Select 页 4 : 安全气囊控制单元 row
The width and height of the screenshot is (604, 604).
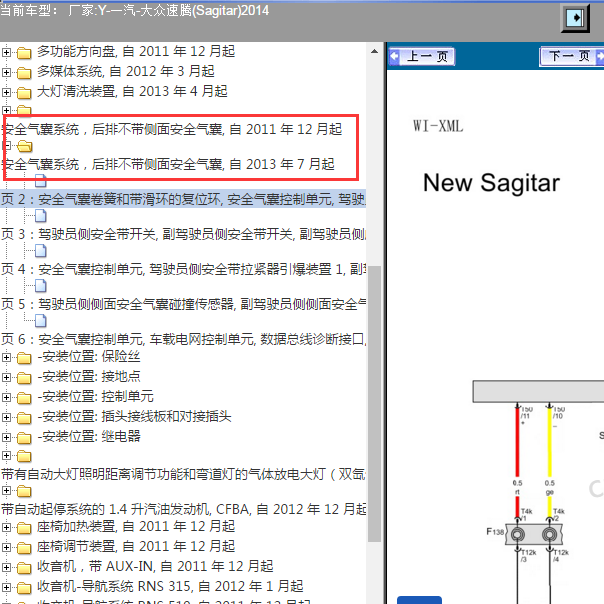pyautogui.click(x=183, y=269)
